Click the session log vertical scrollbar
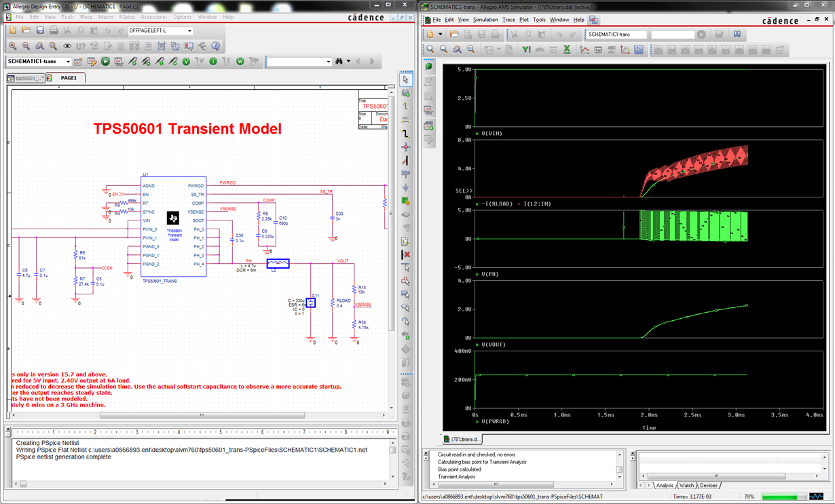 392,450
